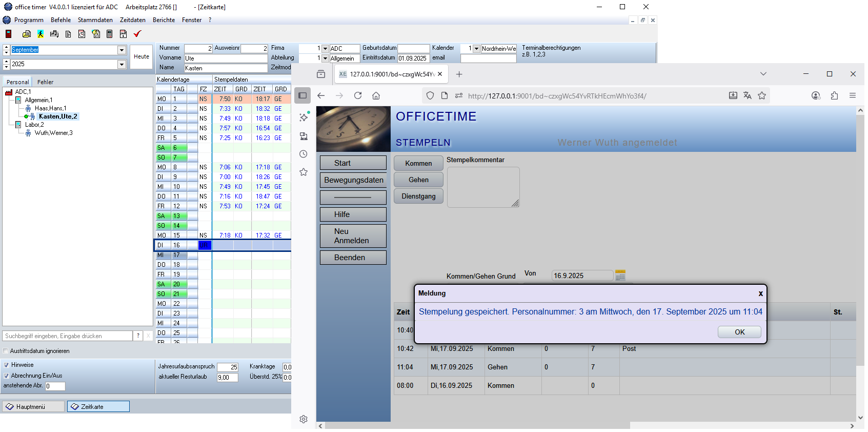Uncheck the Hinweise checkbox
This screenshot has height=432, width=868.
[6, 365]
